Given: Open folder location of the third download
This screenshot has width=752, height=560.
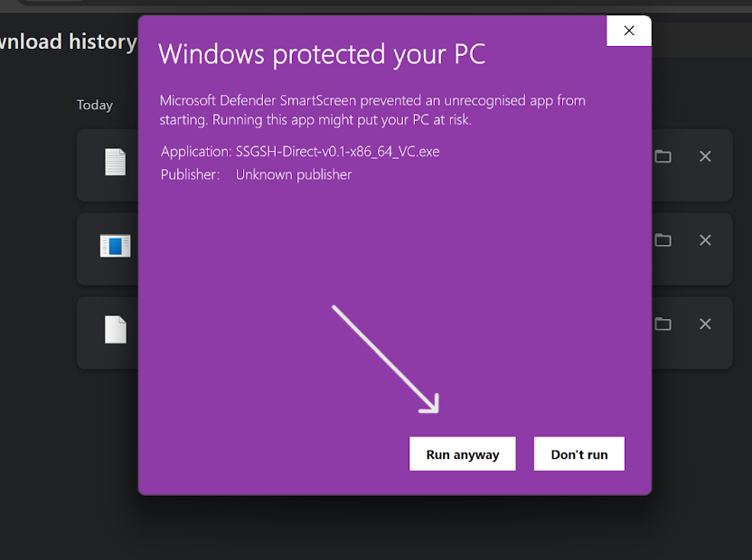Looking at the screenshot, I should click(x=663, y=323).
